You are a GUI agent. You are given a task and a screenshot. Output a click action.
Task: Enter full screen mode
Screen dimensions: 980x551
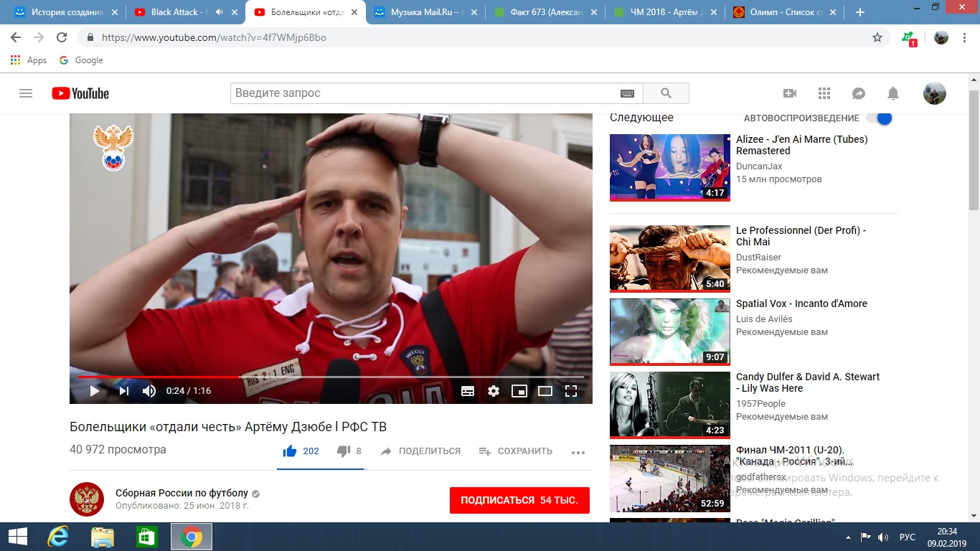click(571, 391)
